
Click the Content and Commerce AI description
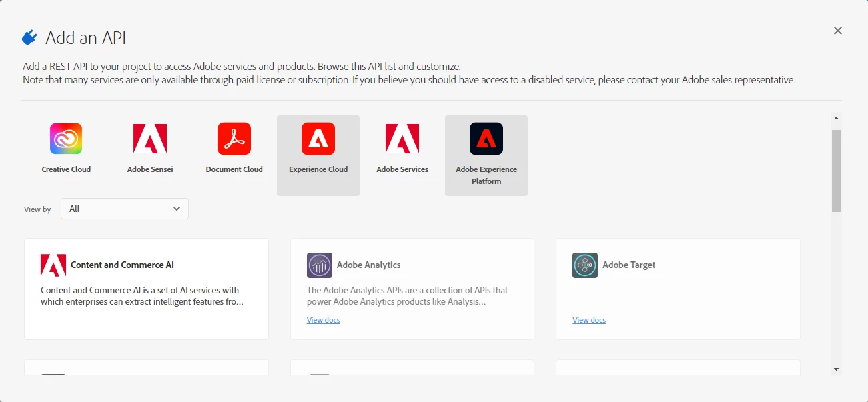click(142, 296)
